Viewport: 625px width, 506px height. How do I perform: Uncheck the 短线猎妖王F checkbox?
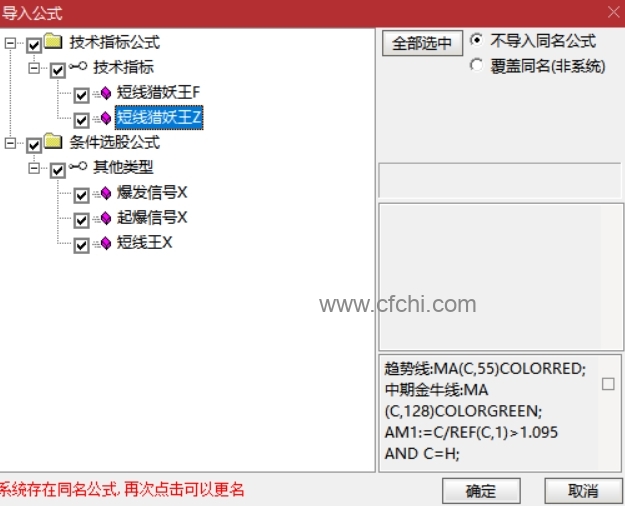[x=81, y=95]
